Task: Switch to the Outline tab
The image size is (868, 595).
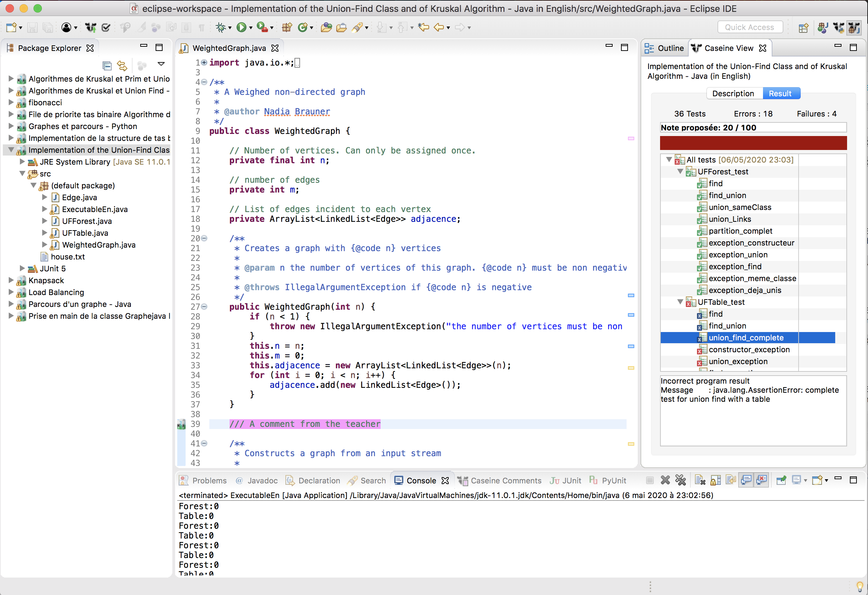Action: click(665, 48)
